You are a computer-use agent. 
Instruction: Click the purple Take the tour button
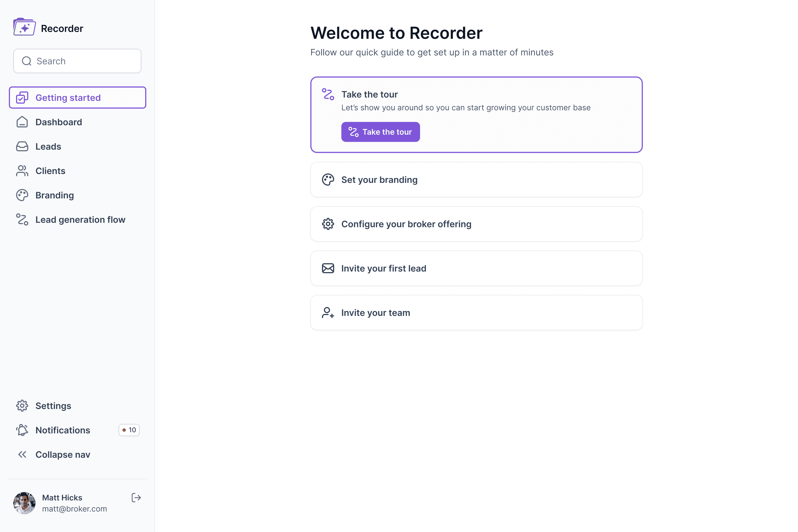380,132
